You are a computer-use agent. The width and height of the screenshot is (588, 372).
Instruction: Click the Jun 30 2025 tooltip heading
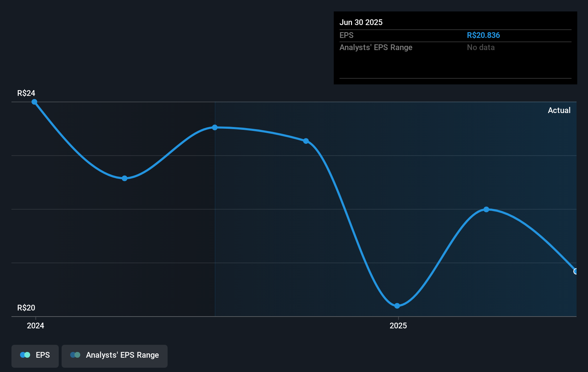click(361, 22)
